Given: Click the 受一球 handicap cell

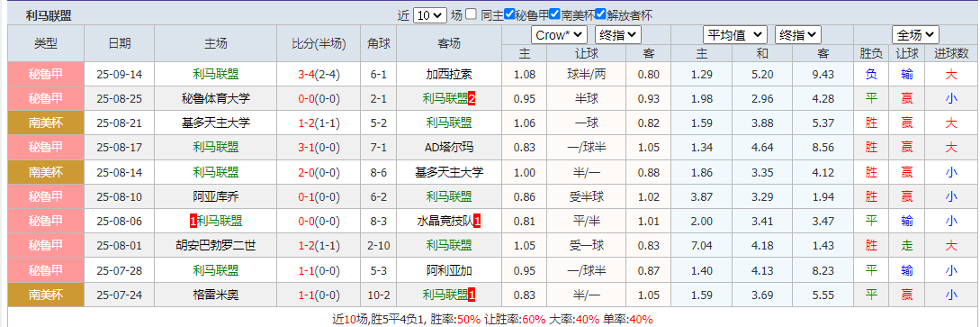Looking at the screenshot, I should tap(586, 246).
